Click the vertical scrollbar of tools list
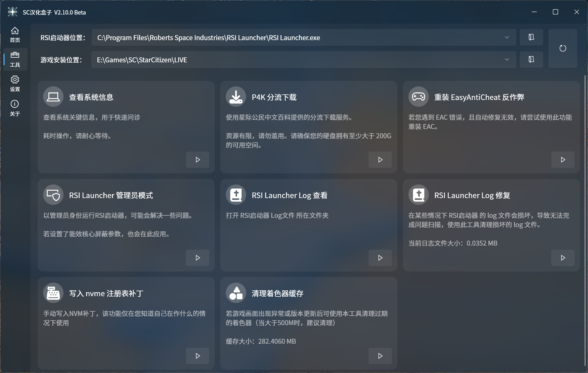The image size is (588, 373). (x=585, y=221)
